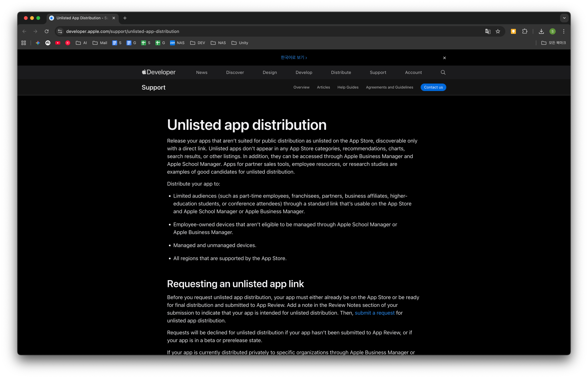Open the DSM NAS bookmark
Image resolution: width=588 pixels, height=378 pixels.
point(177,43)
